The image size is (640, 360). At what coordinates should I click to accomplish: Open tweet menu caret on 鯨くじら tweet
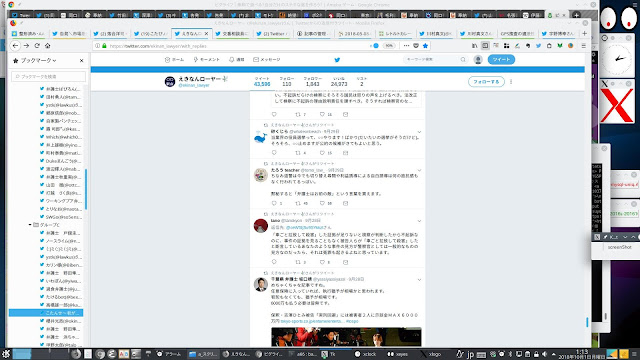(419, 132)
